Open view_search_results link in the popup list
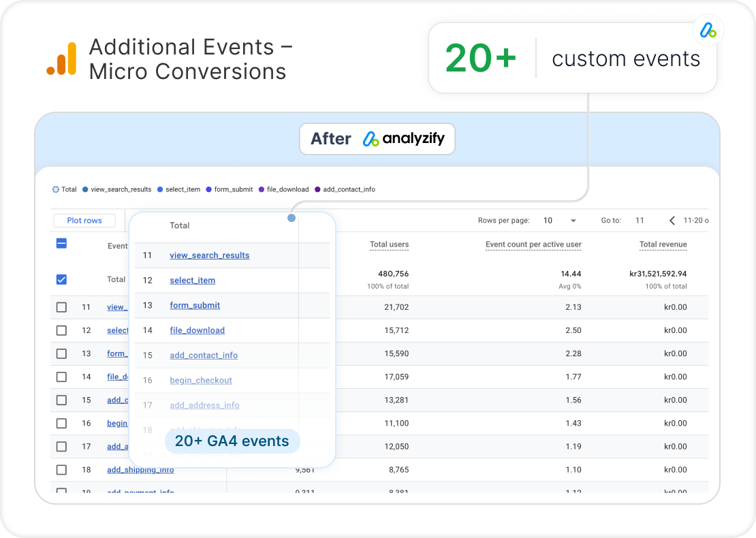 point(209,255)
